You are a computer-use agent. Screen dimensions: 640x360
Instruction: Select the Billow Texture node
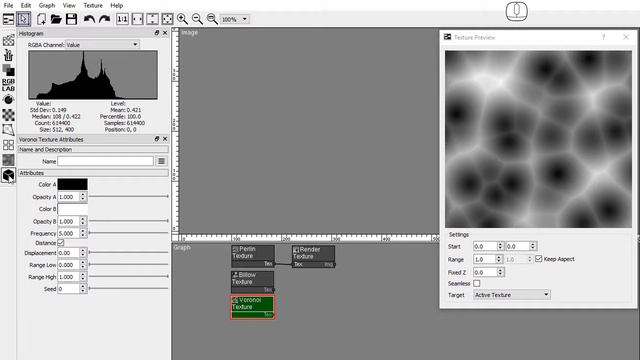pos(253,282)
